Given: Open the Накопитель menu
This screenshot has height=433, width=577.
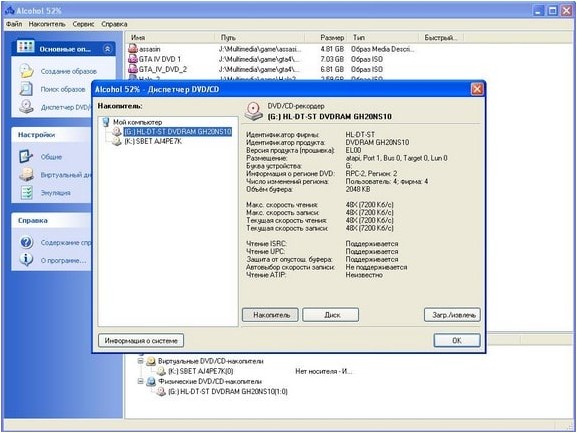Looking at the screenshot, I should click(x=47, y=24).
